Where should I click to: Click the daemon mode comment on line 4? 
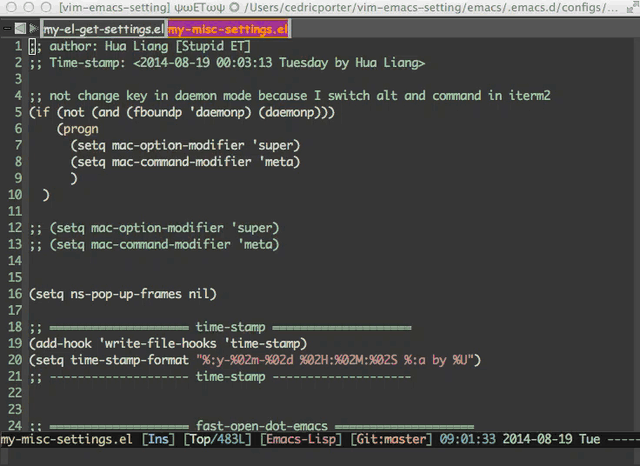[x=290, y=96]
